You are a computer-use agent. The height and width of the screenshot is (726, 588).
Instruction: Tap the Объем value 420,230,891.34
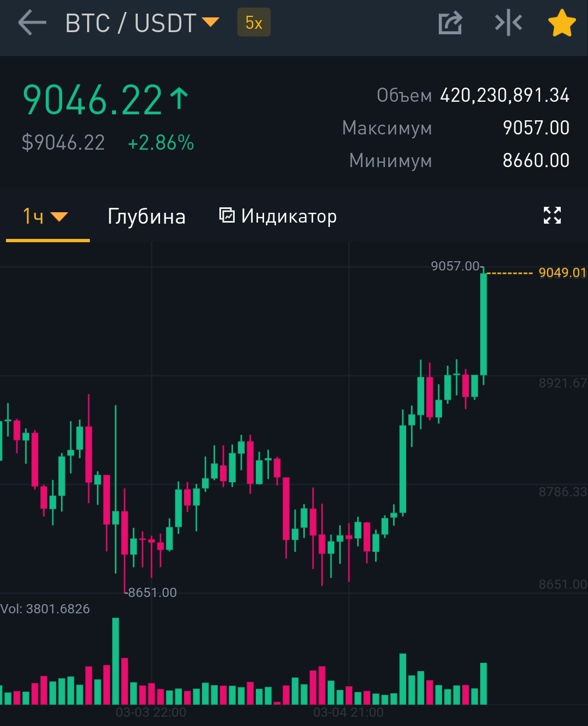click(505, 95)
